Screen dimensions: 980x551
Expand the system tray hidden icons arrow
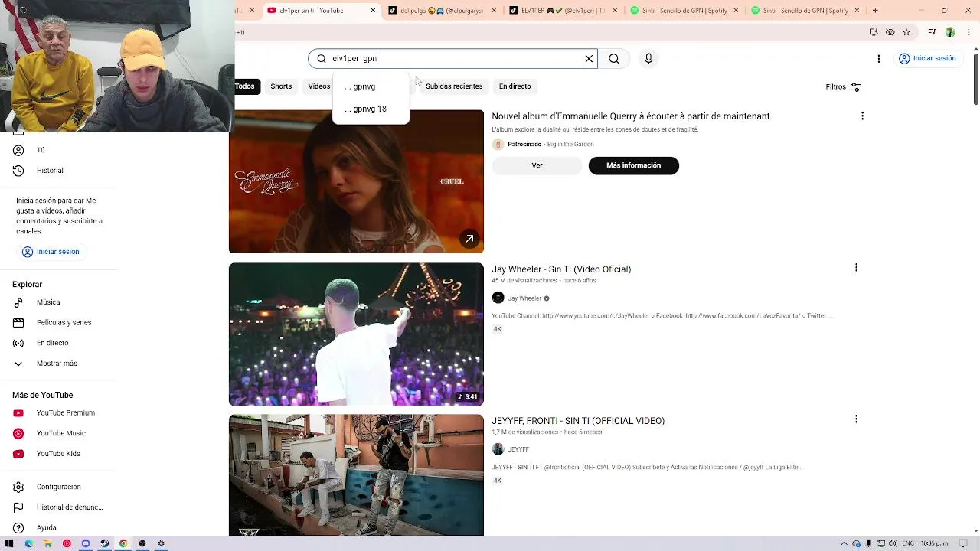pos(845,543)
